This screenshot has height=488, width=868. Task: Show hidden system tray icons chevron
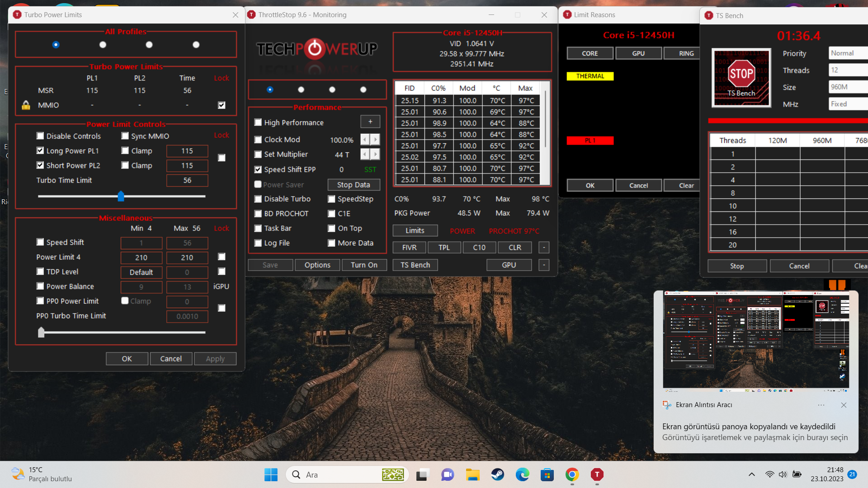(751, 474)
